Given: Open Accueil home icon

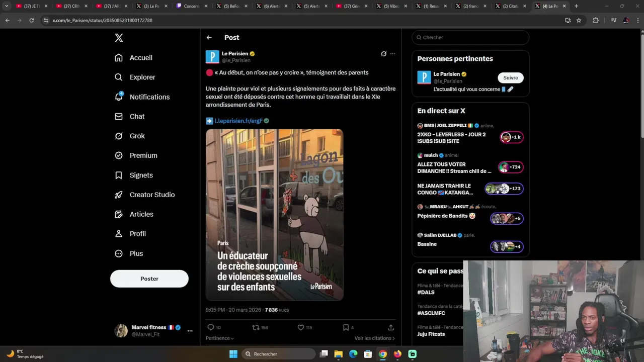Looking at the screenshot, I should coord(119,58).
